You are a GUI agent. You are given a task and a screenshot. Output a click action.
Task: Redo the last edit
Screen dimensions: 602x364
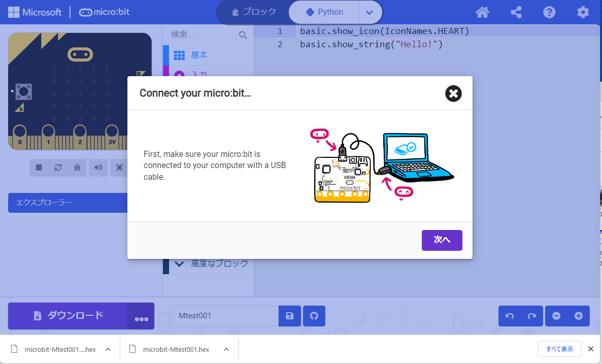coord(532,316)
